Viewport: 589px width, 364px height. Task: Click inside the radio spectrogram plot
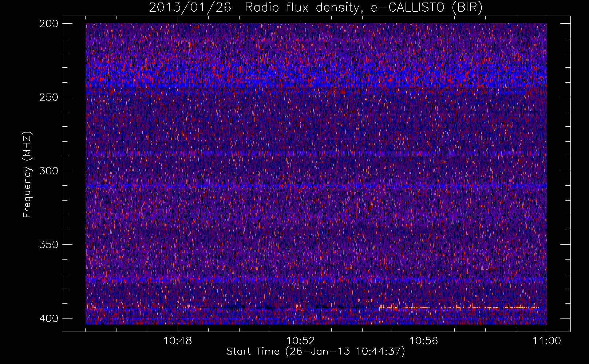point(316,174)
